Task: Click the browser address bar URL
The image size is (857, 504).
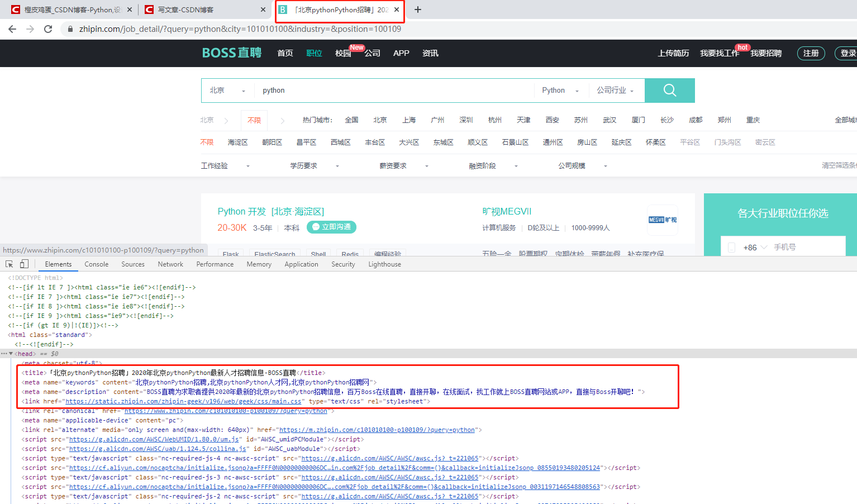Action: 240,29
